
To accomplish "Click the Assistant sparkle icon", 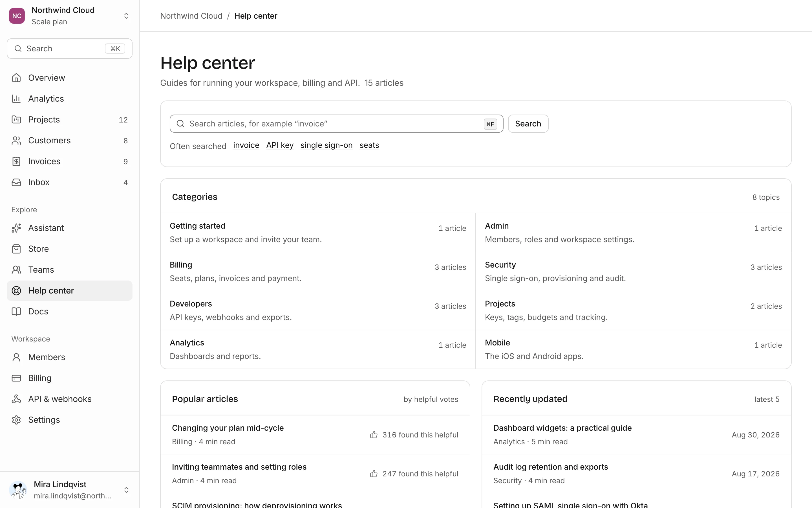I will [16, 228].
